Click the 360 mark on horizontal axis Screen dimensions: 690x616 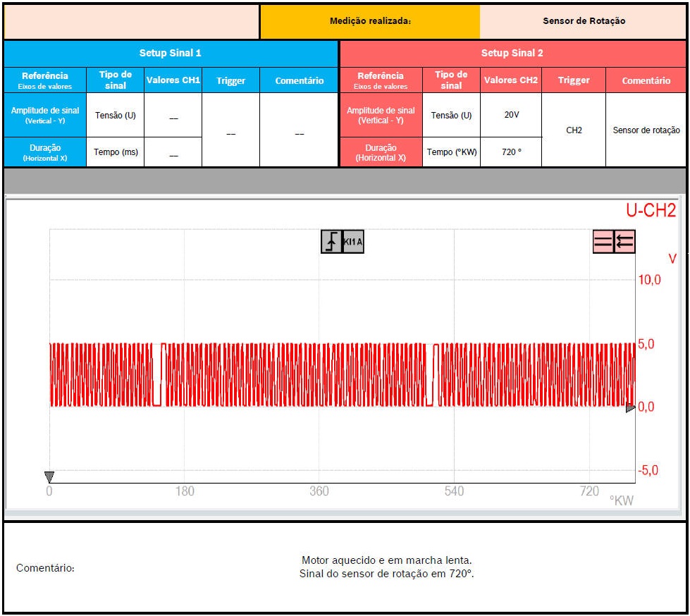coord(319,491)
